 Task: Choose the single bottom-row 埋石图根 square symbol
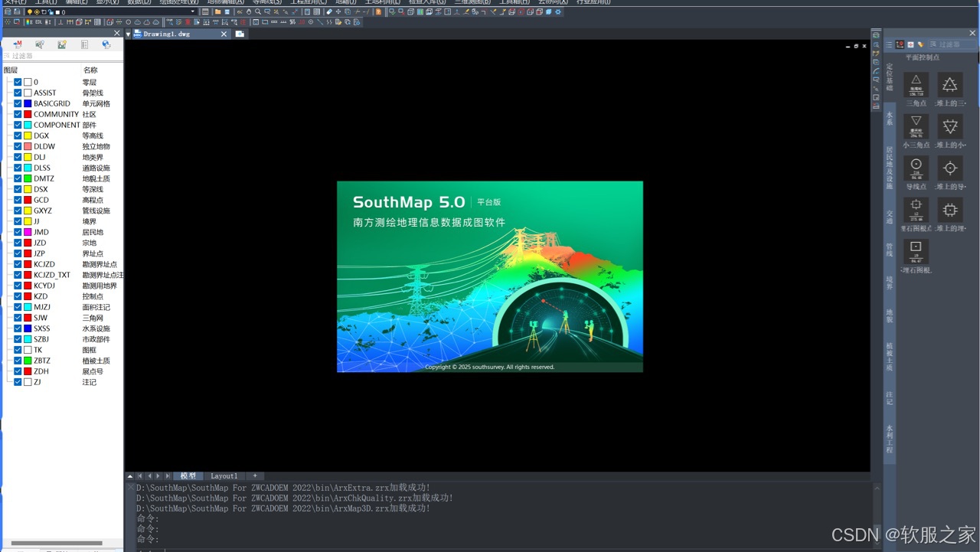pos(916,251)
